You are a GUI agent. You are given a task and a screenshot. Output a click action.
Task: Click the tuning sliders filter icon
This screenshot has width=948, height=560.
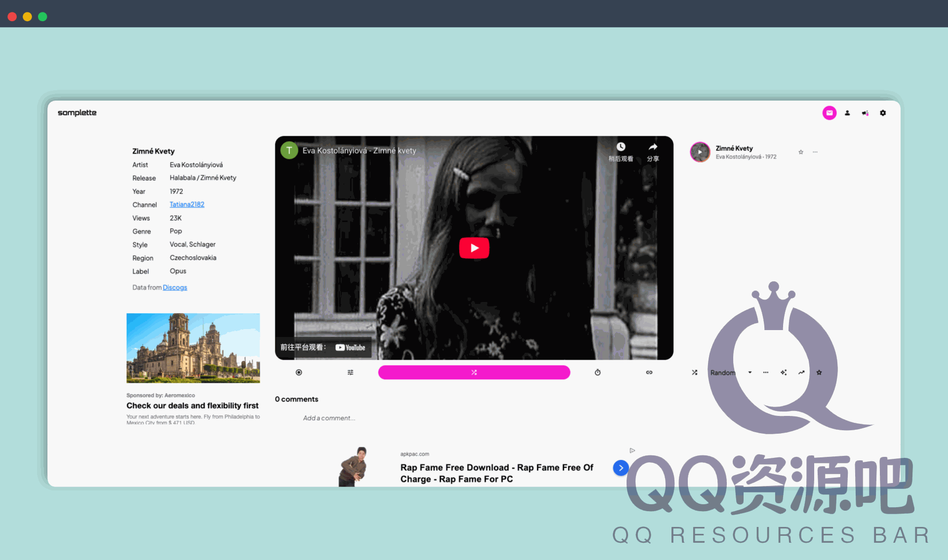(350, 373)
